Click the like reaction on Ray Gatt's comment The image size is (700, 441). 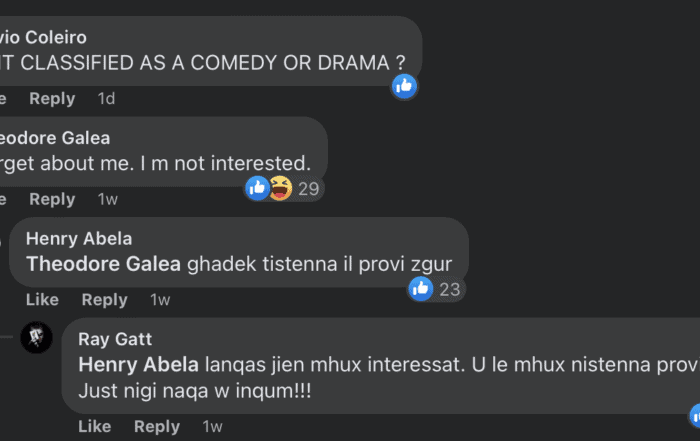coord(695,415)
